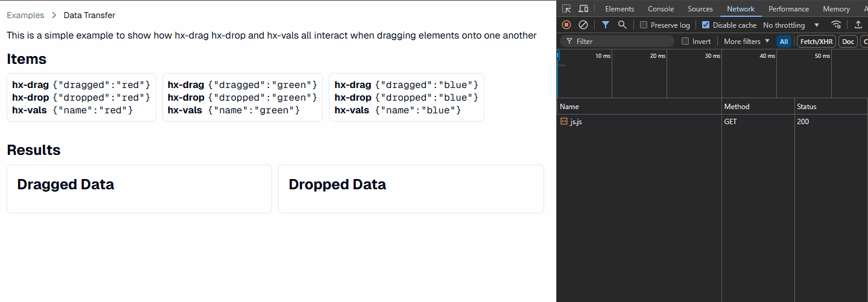Click the 50 ms timeline marker

tap(822, 55)
